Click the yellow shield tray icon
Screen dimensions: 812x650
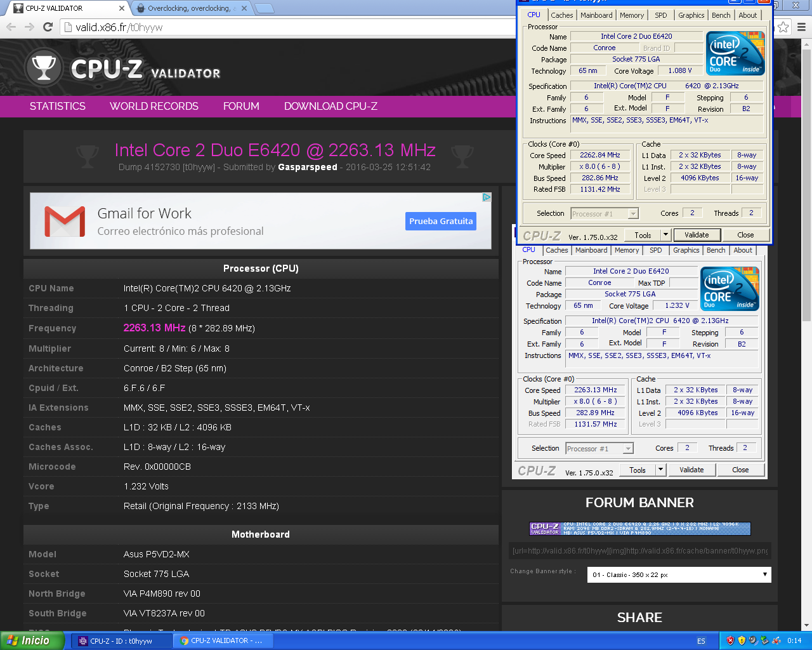742,640
